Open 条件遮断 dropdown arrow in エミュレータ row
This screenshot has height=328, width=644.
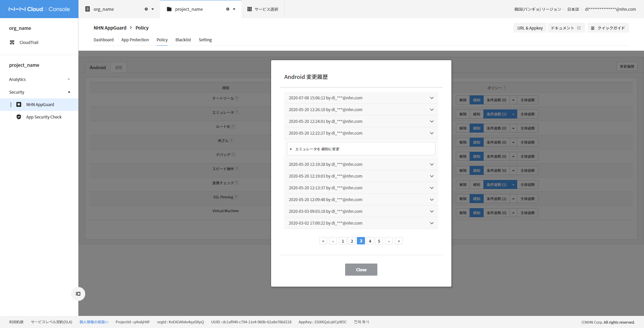(x=513, y=114)
